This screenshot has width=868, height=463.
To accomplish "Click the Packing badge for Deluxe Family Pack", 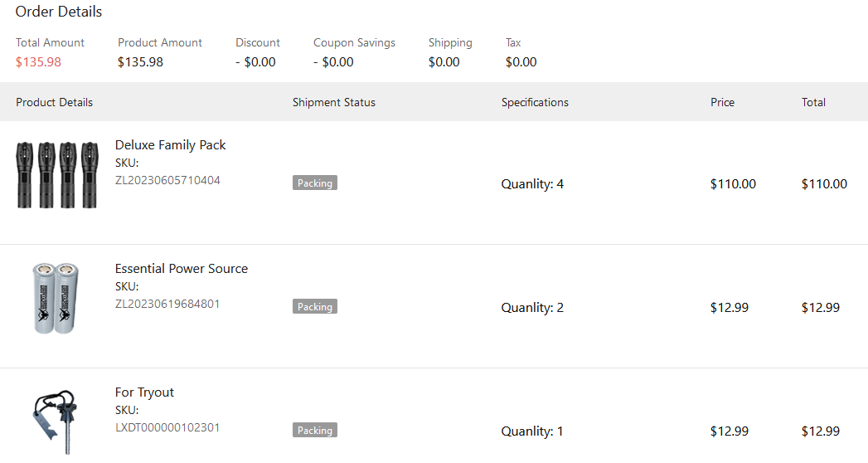I will (315, 183).
